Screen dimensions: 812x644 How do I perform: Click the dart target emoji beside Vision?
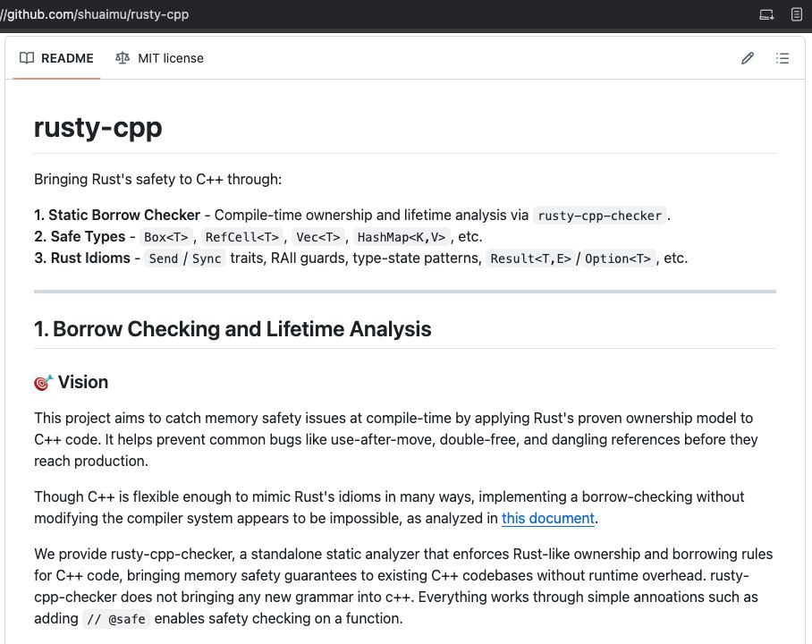43,383
